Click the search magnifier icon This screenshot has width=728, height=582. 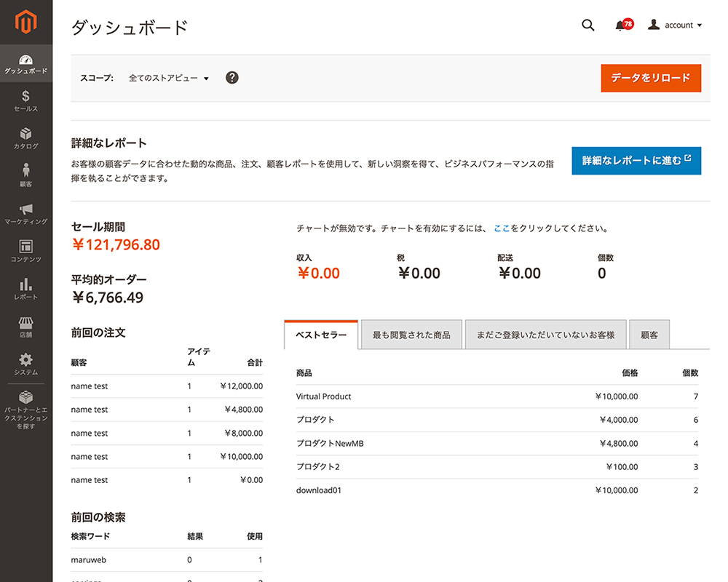[587, 25]
